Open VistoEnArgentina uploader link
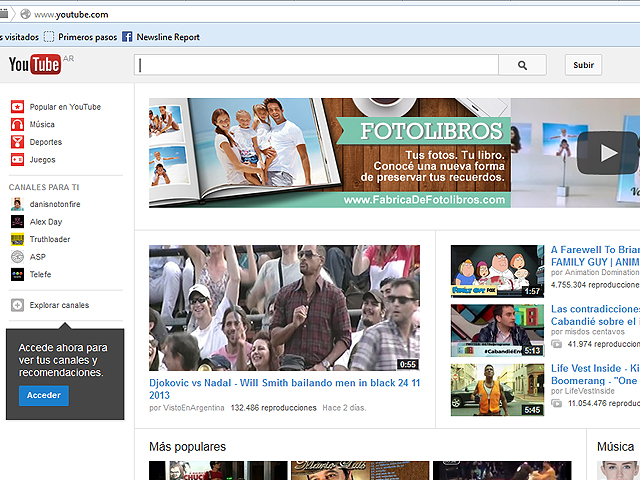The height and width of the screenshot is (480, 640). [x=194, y=408]
